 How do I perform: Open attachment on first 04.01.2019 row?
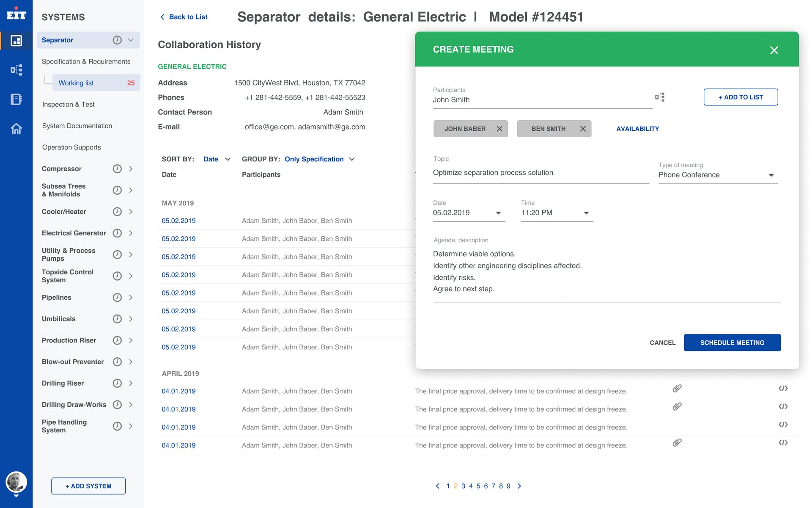[677, 388]
